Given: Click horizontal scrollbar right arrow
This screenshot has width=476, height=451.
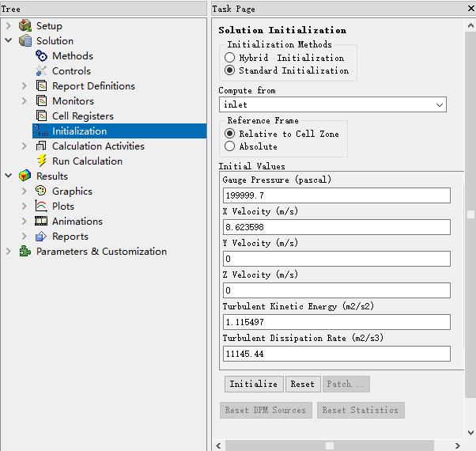Looking at the screenshot, I should point(458,445).
